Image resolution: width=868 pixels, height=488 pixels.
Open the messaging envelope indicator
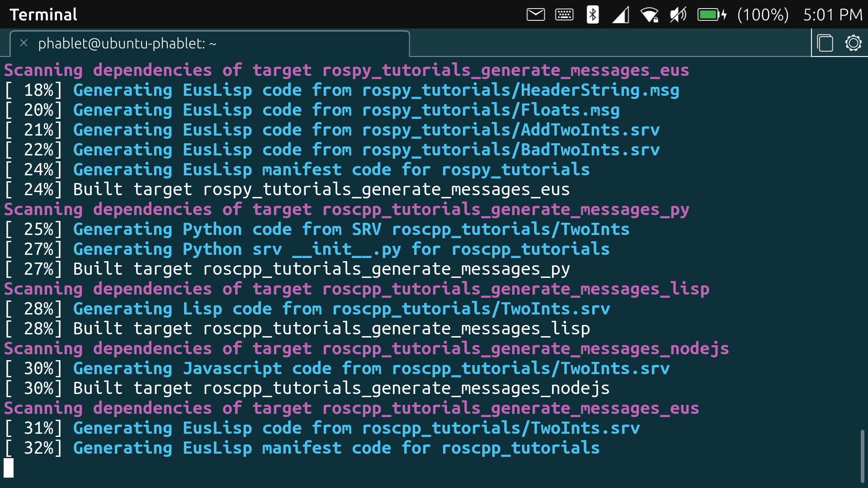[x=536, y=15]
